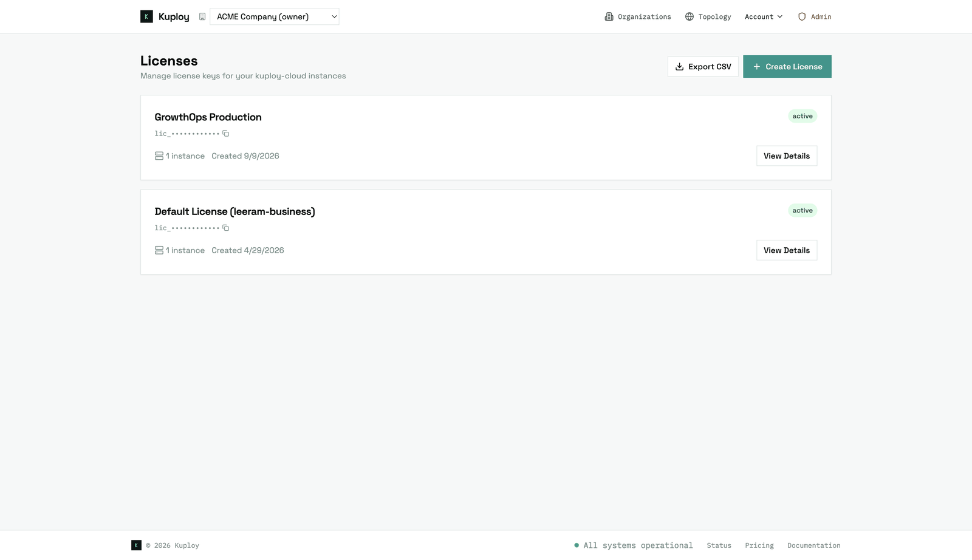
Task: Click Created 9/9/2026 text
Action: [245, 156]
